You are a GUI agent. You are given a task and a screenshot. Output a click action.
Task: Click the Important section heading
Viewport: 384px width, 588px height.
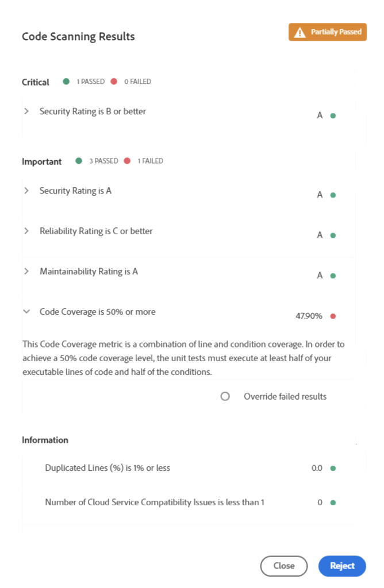point(42,161)
